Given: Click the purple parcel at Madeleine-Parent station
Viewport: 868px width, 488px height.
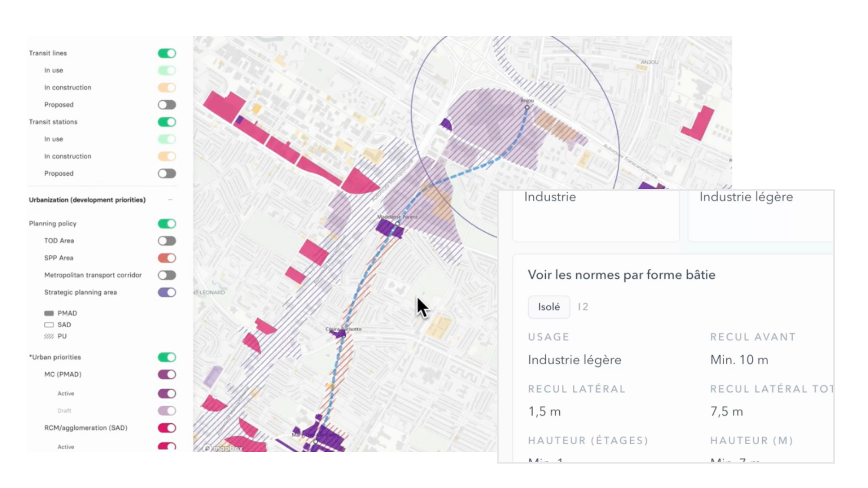Looking at the screenshot, I should coord(390,228).
